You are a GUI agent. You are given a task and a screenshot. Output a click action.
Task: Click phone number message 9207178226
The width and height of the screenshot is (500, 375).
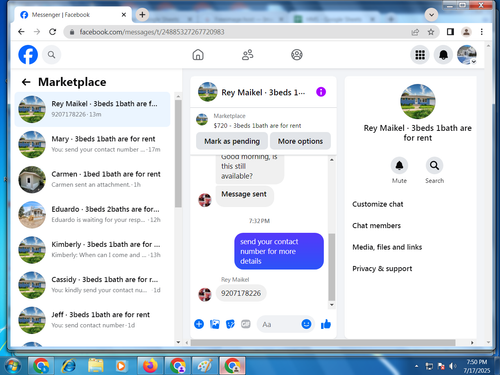pyautogui.click(x=241, y=293)
